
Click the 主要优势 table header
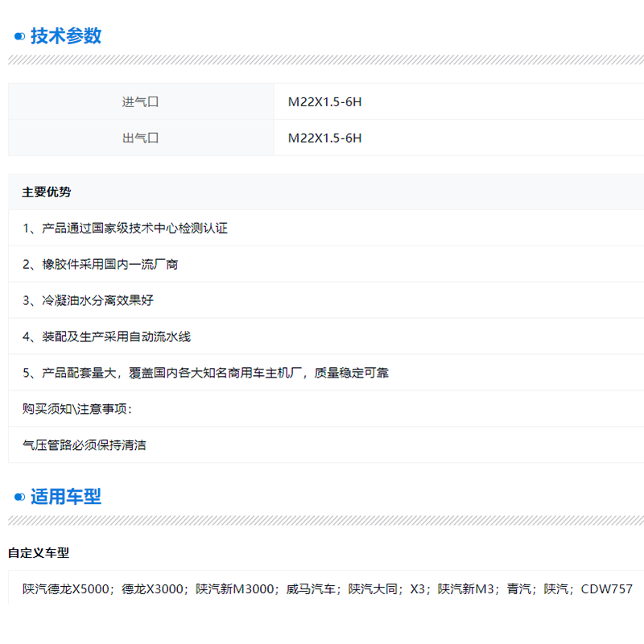pos(47,192)
